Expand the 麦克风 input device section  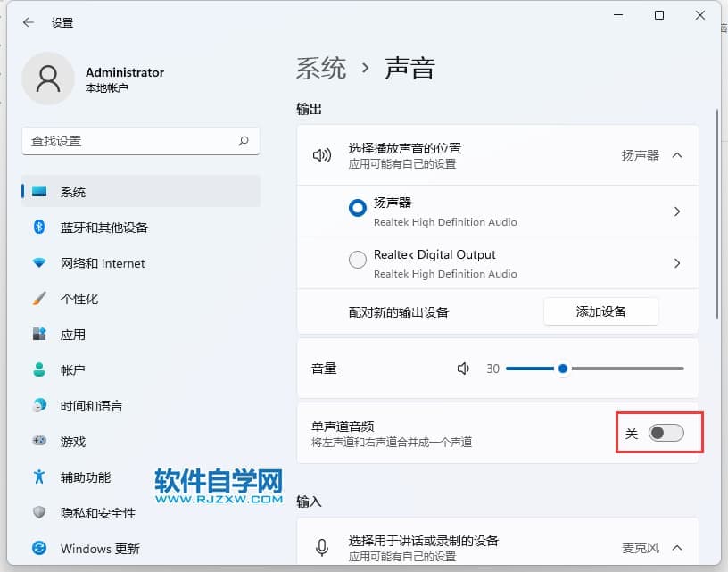(x=677, y=547)
